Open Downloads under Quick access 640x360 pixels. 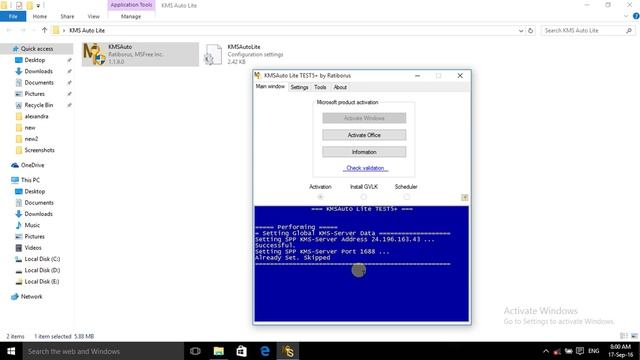pos(38,71)
